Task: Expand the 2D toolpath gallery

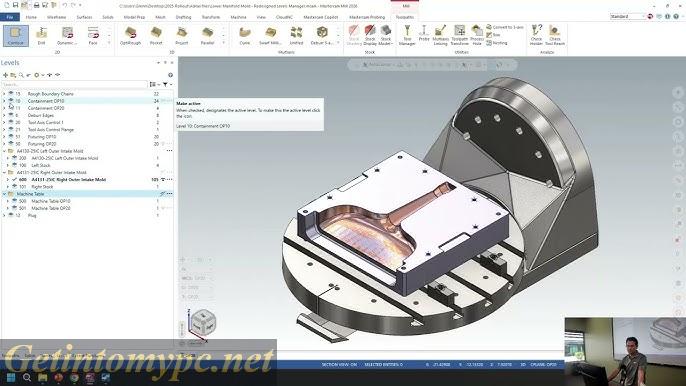Action: (109, 43)
